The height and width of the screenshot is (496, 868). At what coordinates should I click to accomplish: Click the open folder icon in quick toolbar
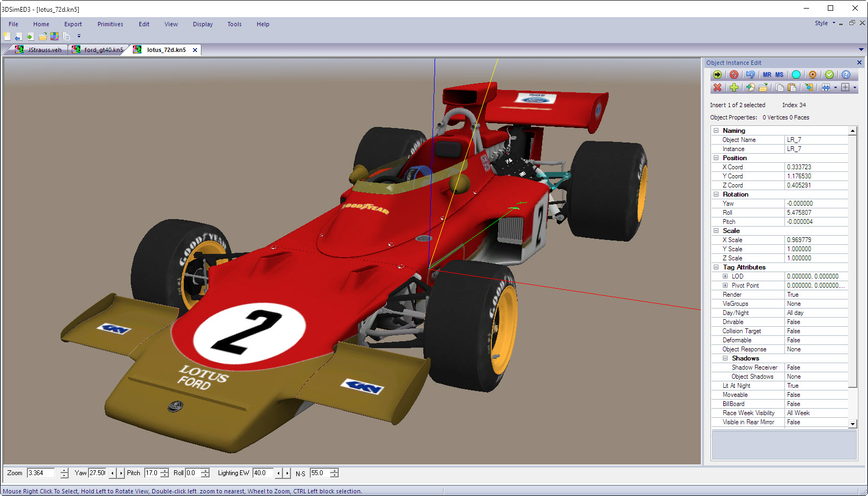click(x=43, y=36)
